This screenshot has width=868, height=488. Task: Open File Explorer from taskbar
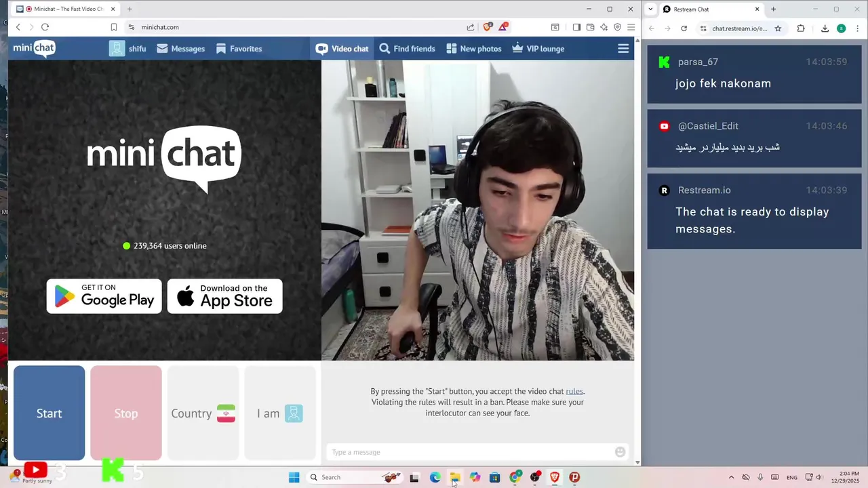coord(455,477)
